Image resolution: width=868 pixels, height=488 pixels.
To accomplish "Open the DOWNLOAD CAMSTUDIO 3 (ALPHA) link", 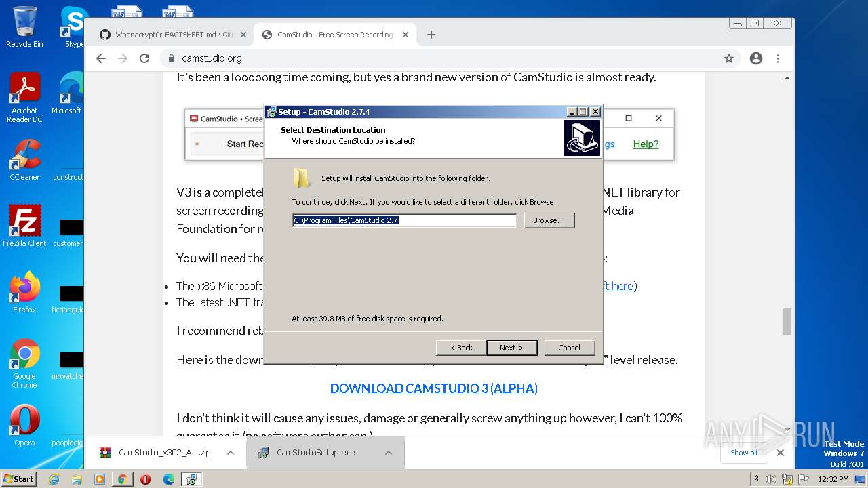I will (x=434, y=388).
